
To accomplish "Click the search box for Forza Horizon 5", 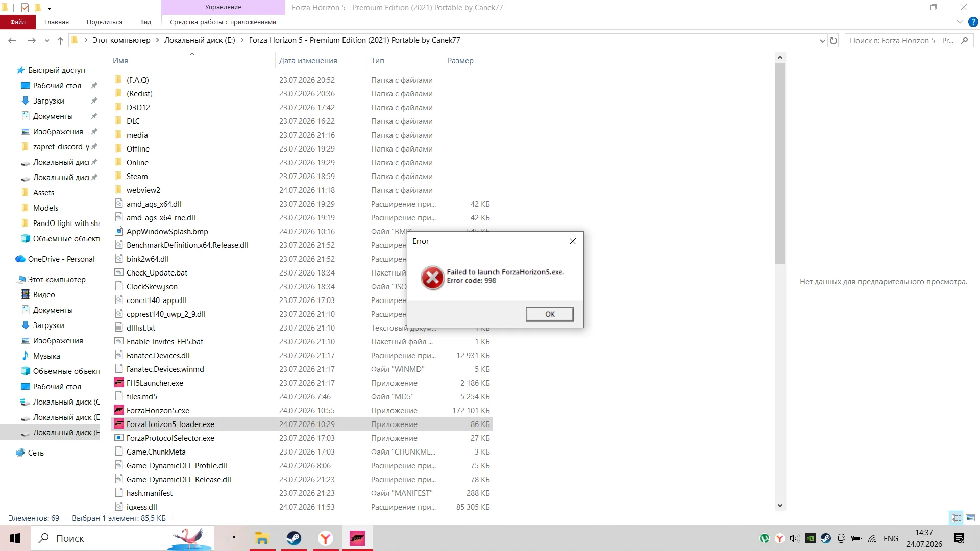I will tap(909, 41).
